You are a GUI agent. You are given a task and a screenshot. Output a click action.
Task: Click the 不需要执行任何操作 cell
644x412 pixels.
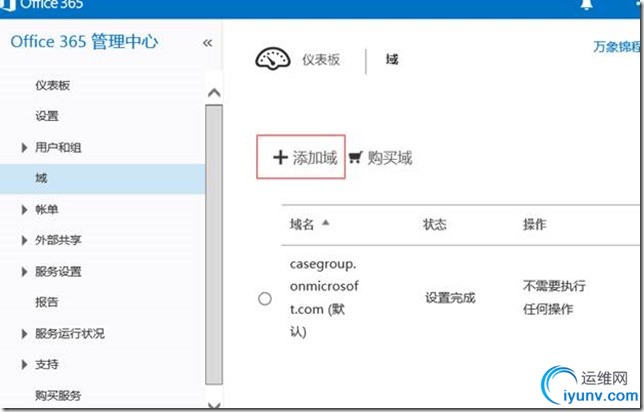tap(554, 297)
